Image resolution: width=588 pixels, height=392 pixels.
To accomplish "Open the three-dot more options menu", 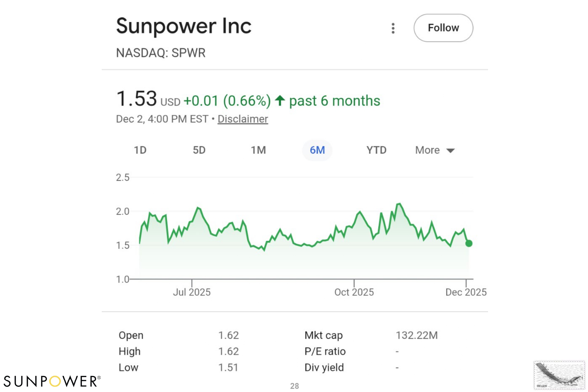I will coord(393,28).
